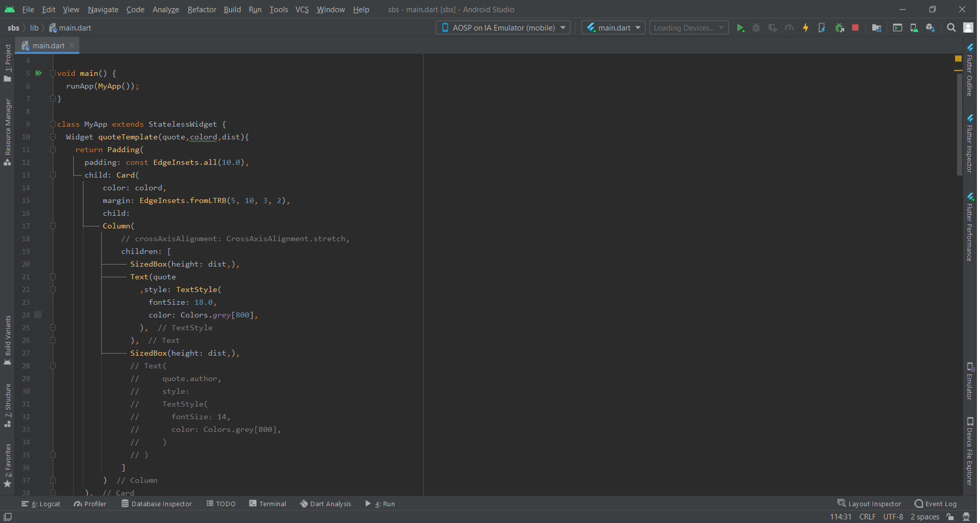The image size is (980, 523).
Task: Open the AVD Manager phone icon
Action: pos(914,28)
